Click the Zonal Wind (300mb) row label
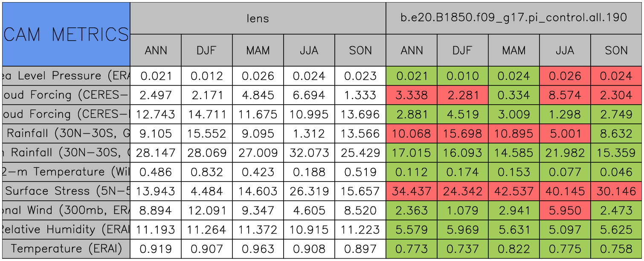 click(x=66, y=210)
